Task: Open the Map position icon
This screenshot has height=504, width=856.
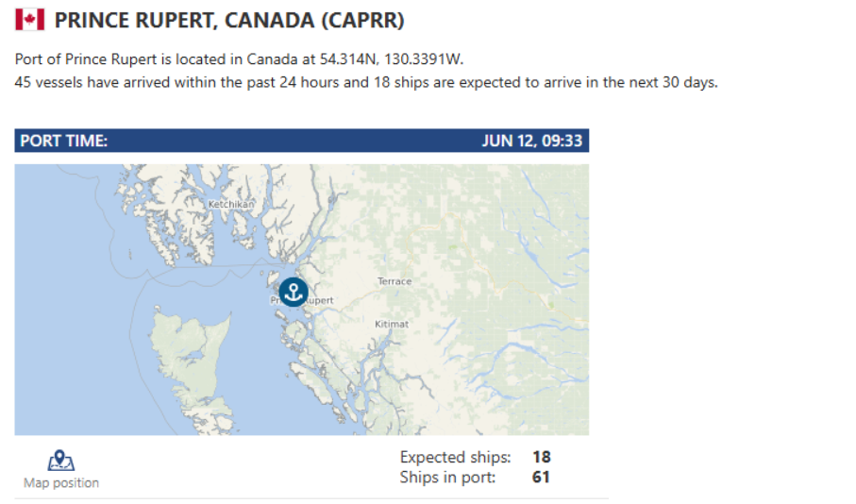Action: coord(60,461)
